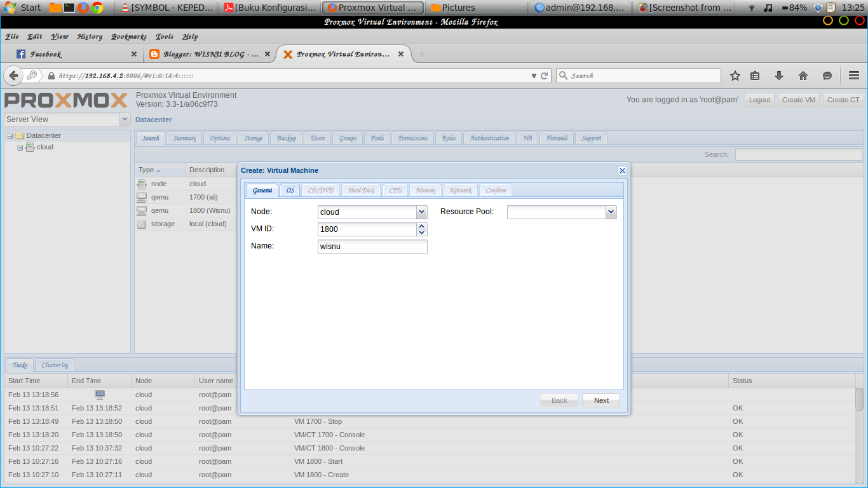The width and height of the screenshot is (868, 488).
Task: Click Chrome icon in taskbar
Action: coord(97,8)
